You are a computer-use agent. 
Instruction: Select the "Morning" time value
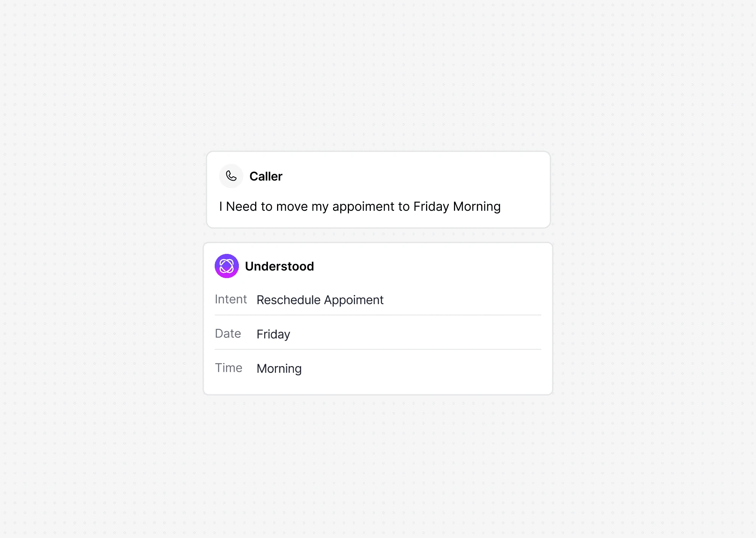click(279, 369)
